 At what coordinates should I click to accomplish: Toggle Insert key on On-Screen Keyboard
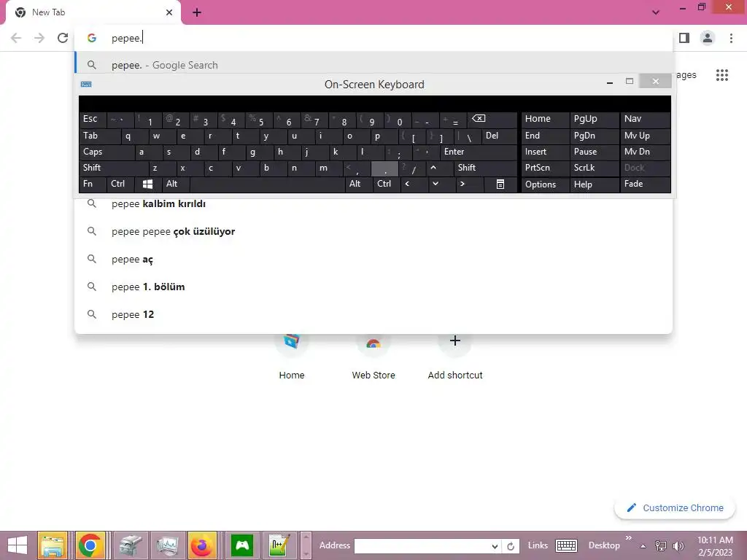coord(545,152)
